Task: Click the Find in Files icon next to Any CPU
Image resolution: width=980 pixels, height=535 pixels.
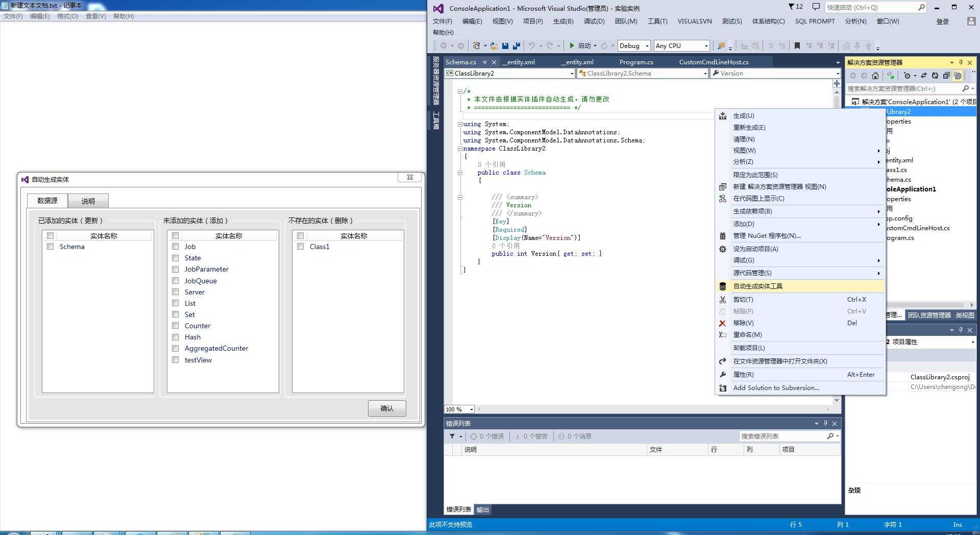Action: click(721, 46)
